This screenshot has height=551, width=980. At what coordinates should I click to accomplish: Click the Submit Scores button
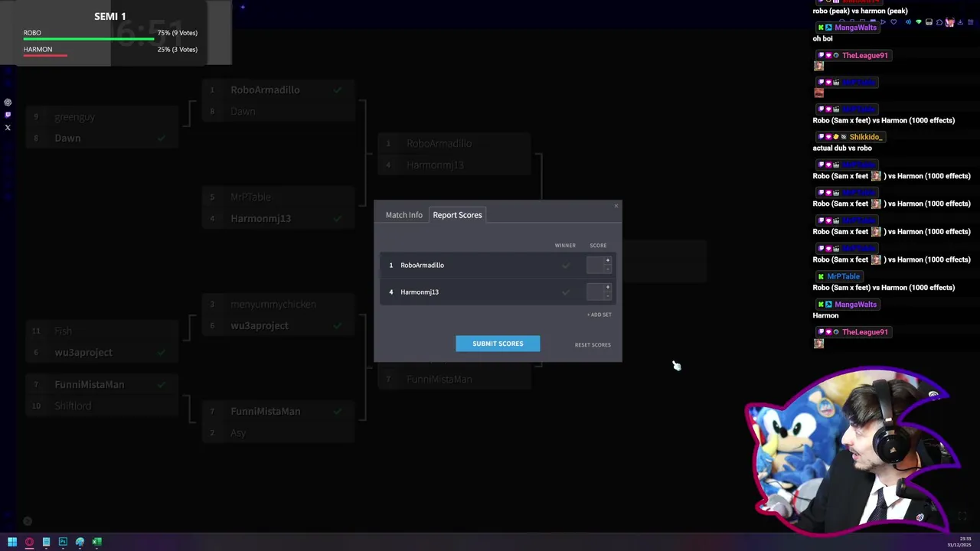pyautogui.click(x=498, y=344)
